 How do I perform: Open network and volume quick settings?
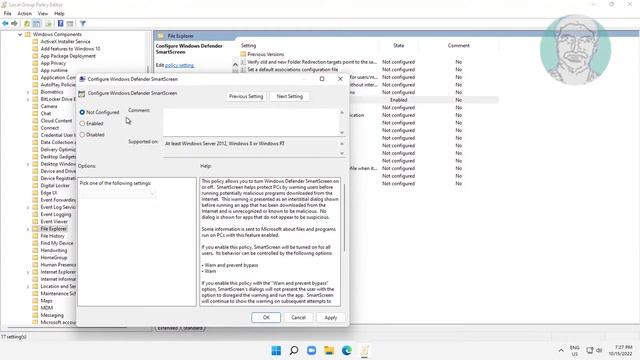(594, 350)
